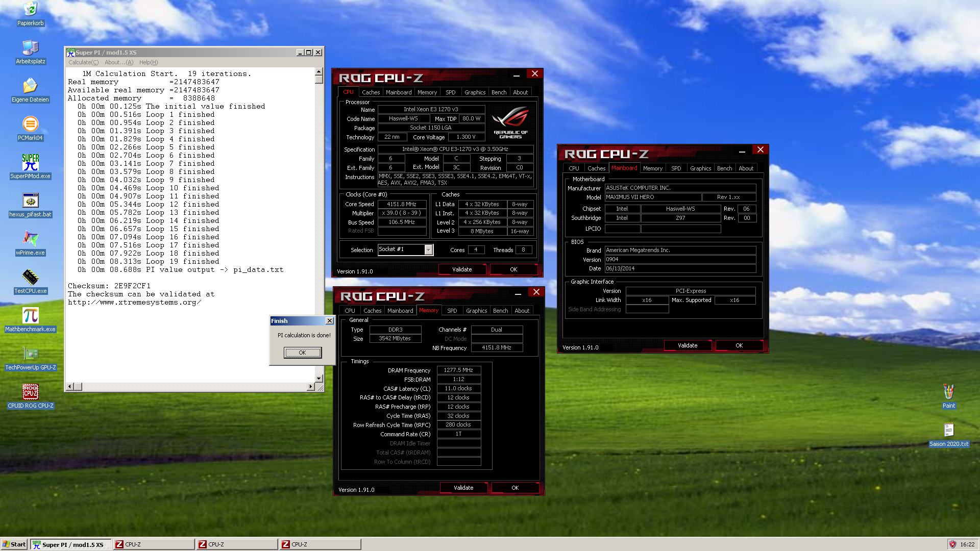980x551 pixels.
Task: Click Validate in the CPU tab window
Action: (x=462, y=269)
